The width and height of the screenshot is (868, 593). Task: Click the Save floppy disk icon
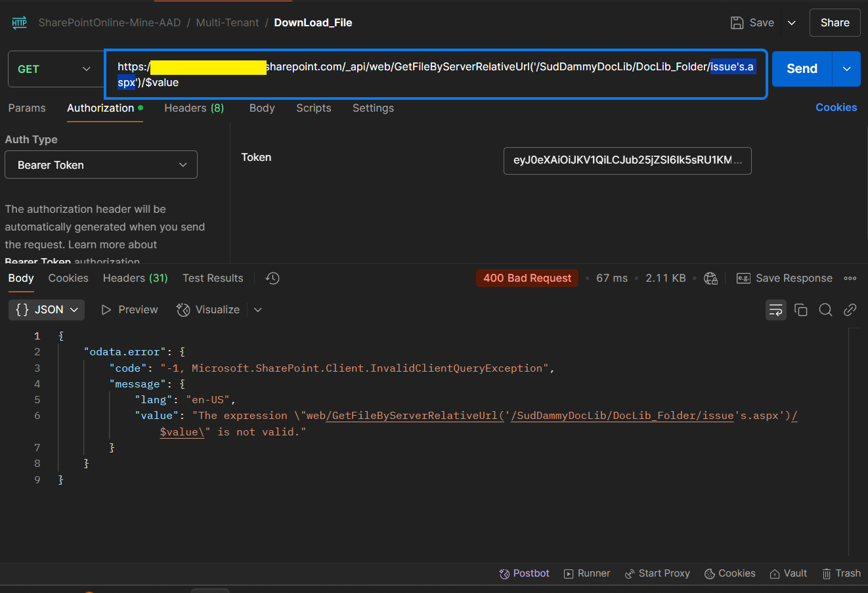[737, 23]
